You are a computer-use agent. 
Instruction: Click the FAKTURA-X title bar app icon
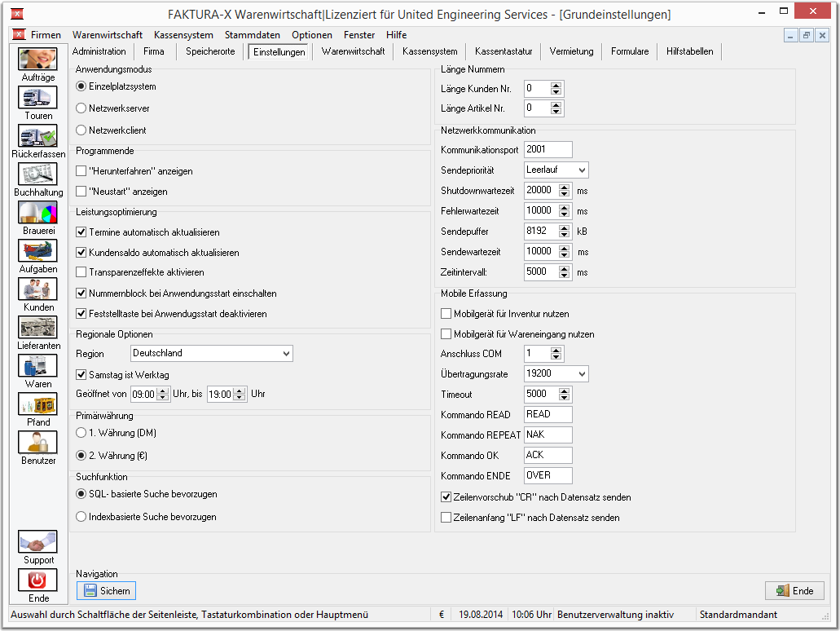pyautogui.click(x=17, y=14)
